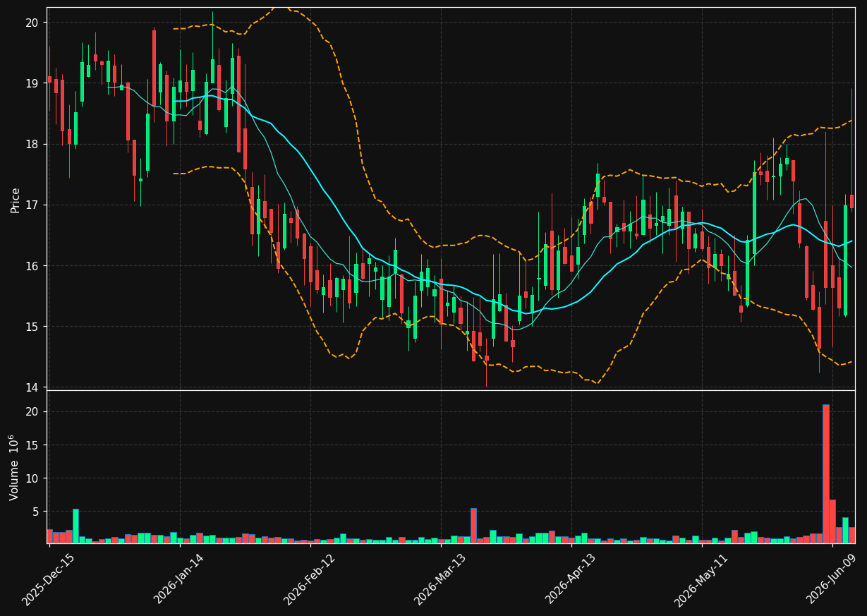Click the 2026-Apr-13 date label

coord(570,579)
